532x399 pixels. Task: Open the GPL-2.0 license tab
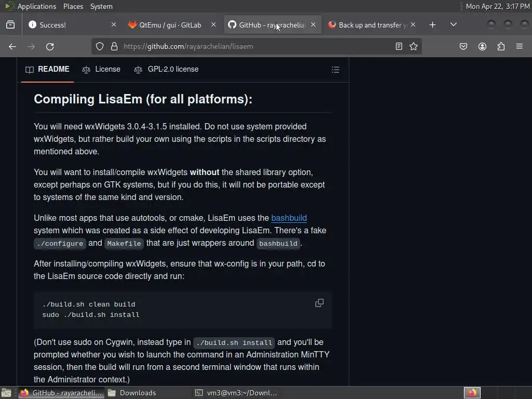tap(167, 69)
